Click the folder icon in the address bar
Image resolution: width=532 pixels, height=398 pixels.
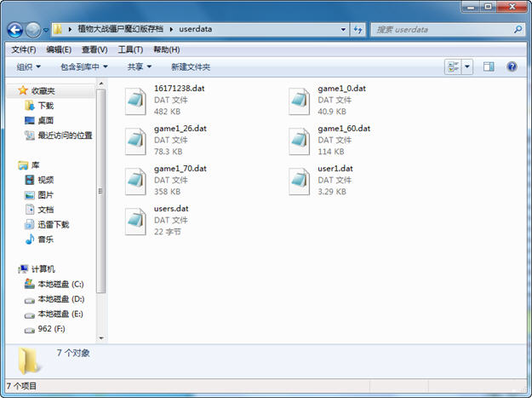coord(58,29)
